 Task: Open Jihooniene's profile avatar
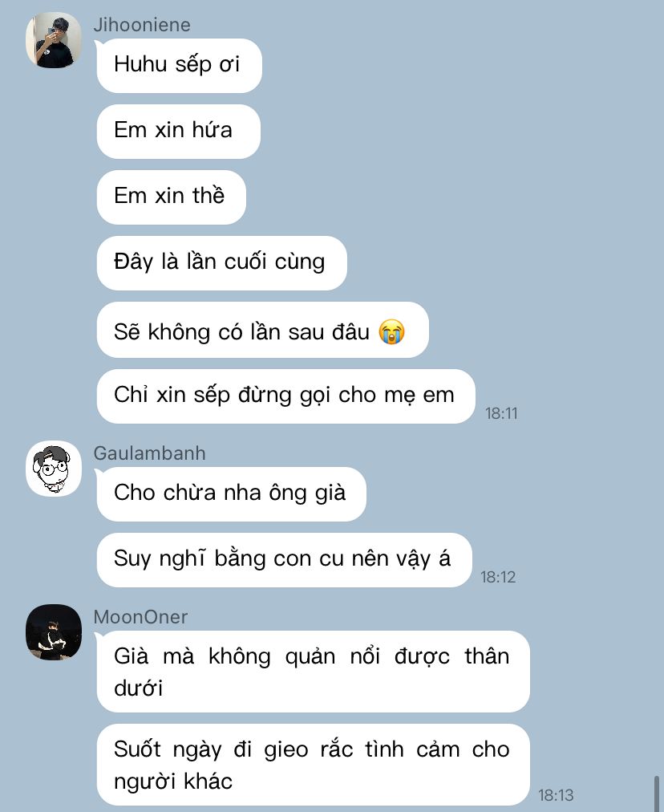(53, 40)
